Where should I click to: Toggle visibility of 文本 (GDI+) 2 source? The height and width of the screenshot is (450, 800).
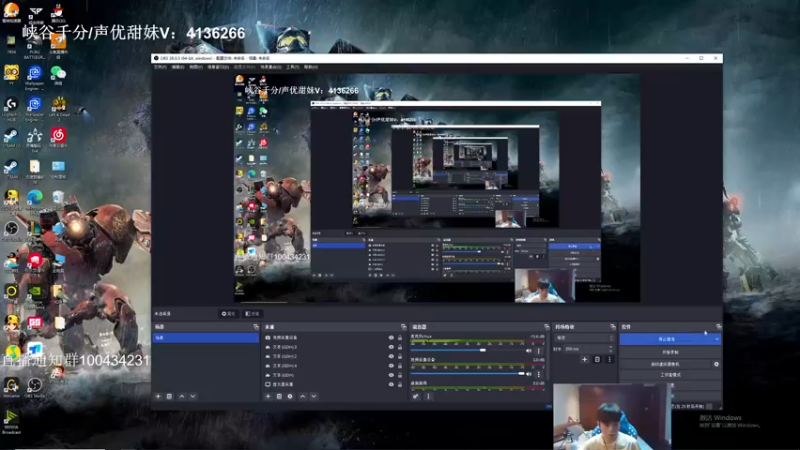[x=391, y=356]
